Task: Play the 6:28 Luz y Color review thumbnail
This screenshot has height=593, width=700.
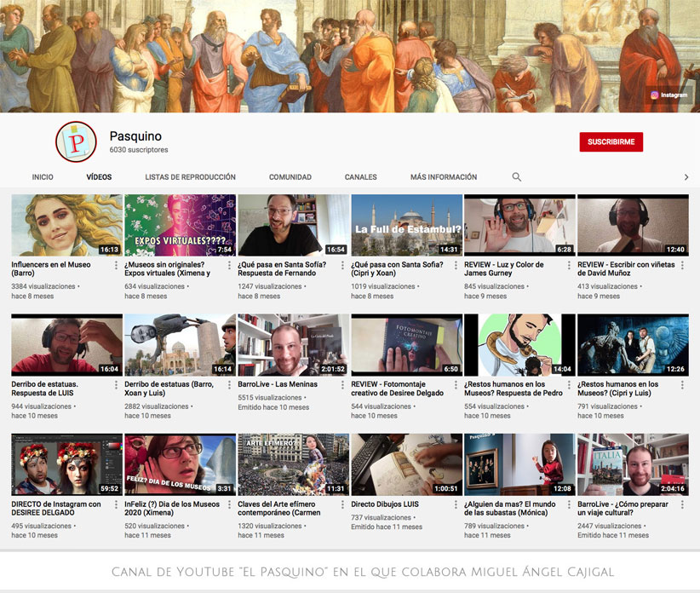Action: coord(519,225)
